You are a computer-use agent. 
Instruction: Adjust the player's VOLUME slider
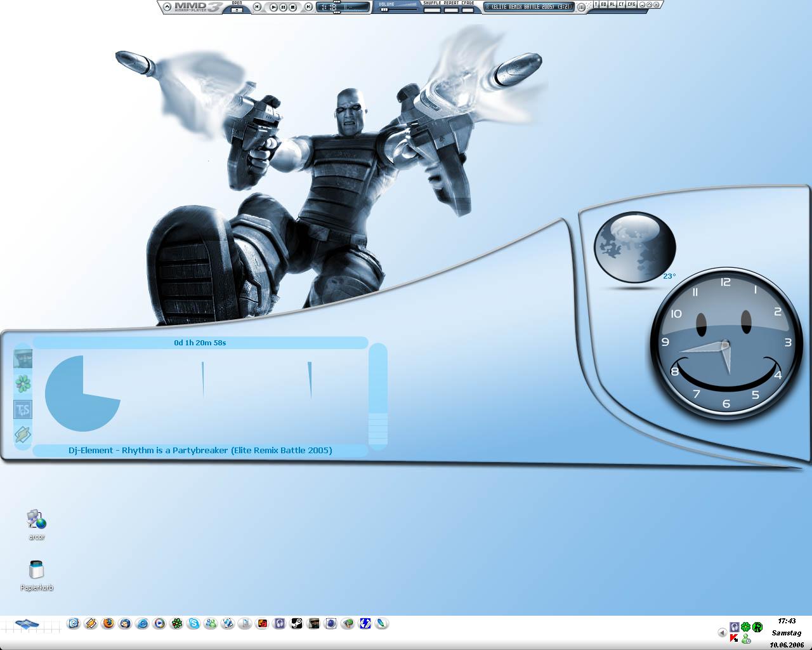(398, 10)
